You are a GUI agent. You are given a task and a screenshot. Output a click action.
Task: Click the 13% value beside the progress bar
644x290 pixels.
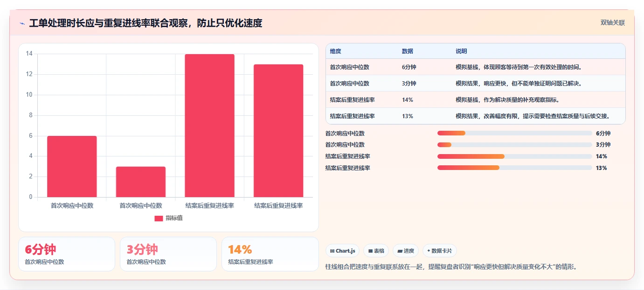[x=602, y=168]
